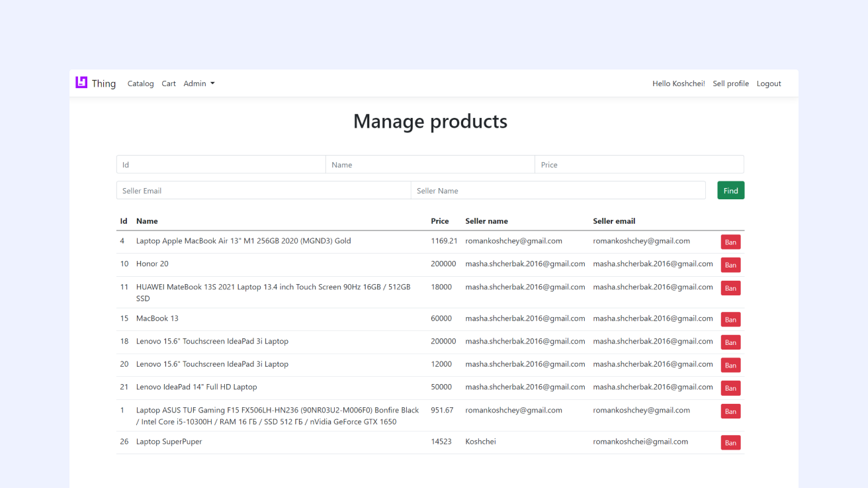Open the Catalog page
The width and height of the screenshot is (868, 488).
click(140, 83)
